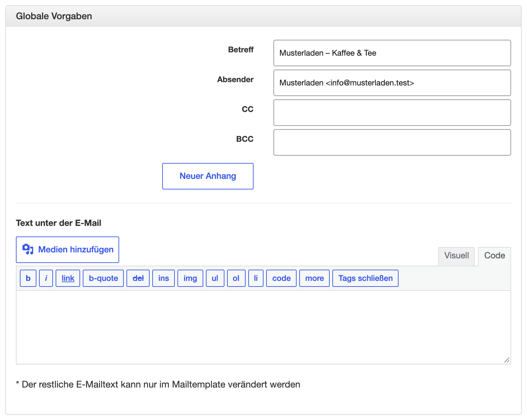Click the media camera icon
The height and width of the screenshot is (420, 527).
[28, 249]
